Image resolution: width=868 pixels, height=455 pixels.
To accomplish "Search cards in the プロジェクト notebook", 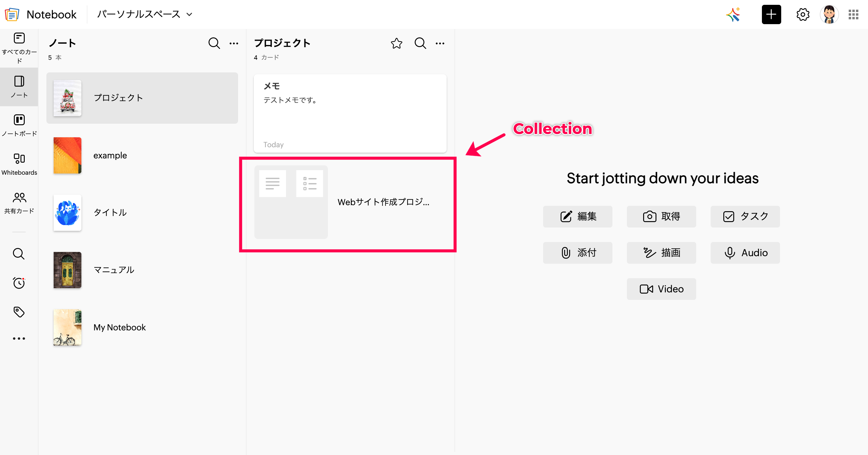I will 420,43.
